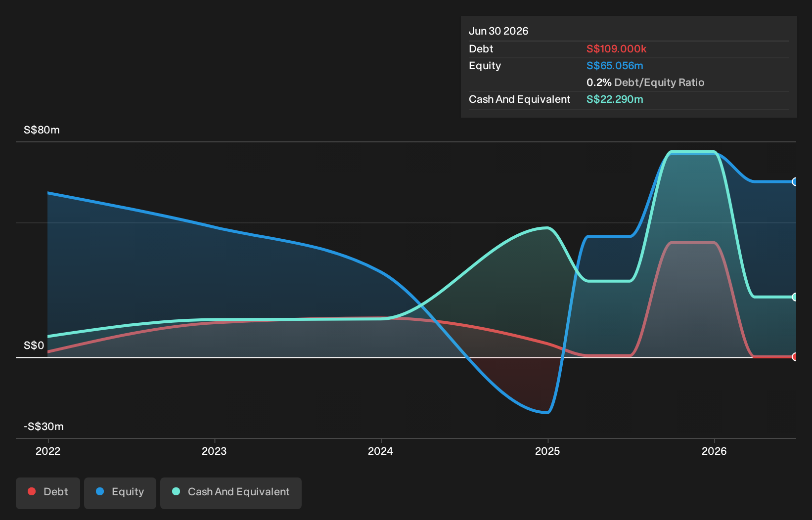Screen dimensions: 812x520
Task: Click the Jun 30 2026 tooltip date
Action: (x=498, y=31)
